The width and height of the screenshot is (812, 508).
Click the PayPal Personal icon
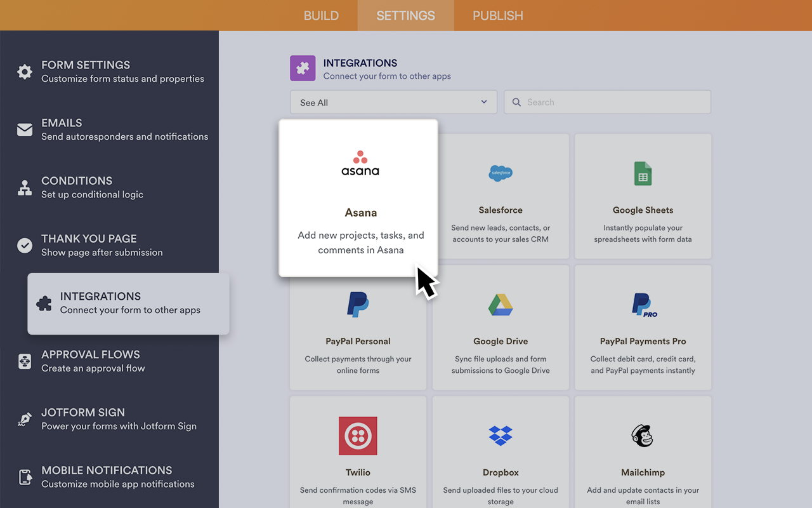coord(358,304)
